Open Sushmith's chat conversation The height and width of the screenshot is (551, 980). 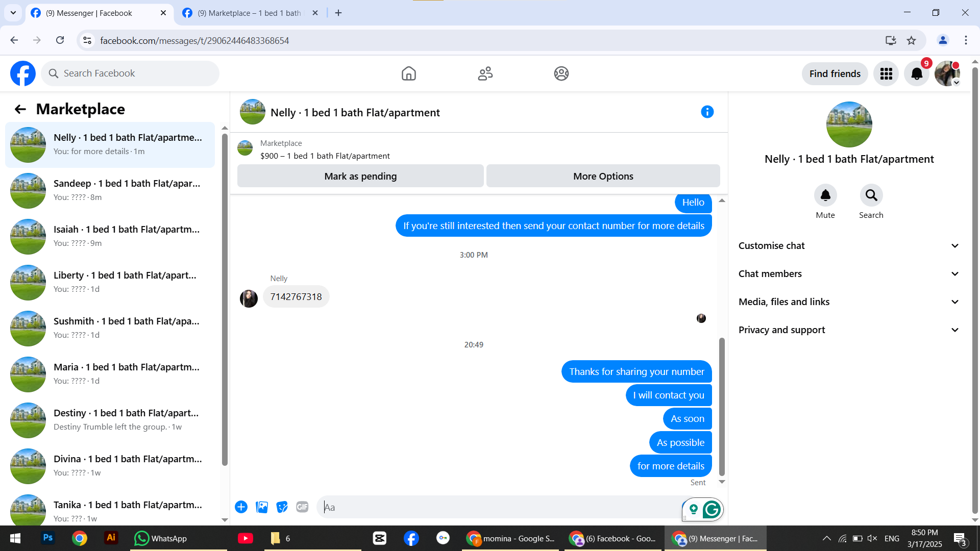click(x=110, y=329)
